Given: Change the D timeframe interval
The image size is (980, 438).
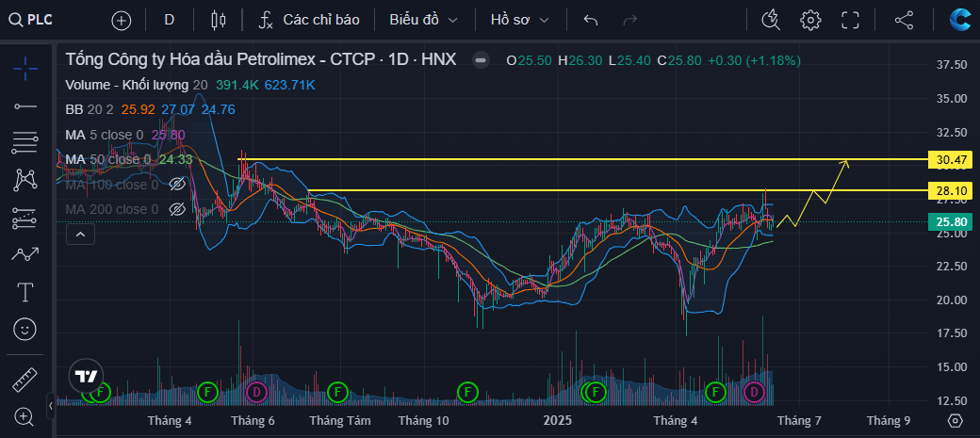Looking at the screenshot, I should click(x=169, y=20).
